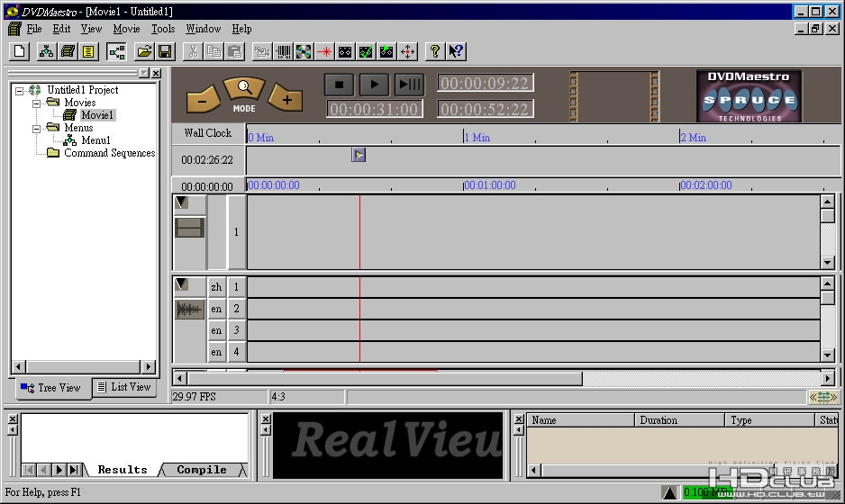The width and height of the screenshot is (845, 504).
Task: Click the 00:00:31:00 timecode field
Action: (x=374, y=109)
